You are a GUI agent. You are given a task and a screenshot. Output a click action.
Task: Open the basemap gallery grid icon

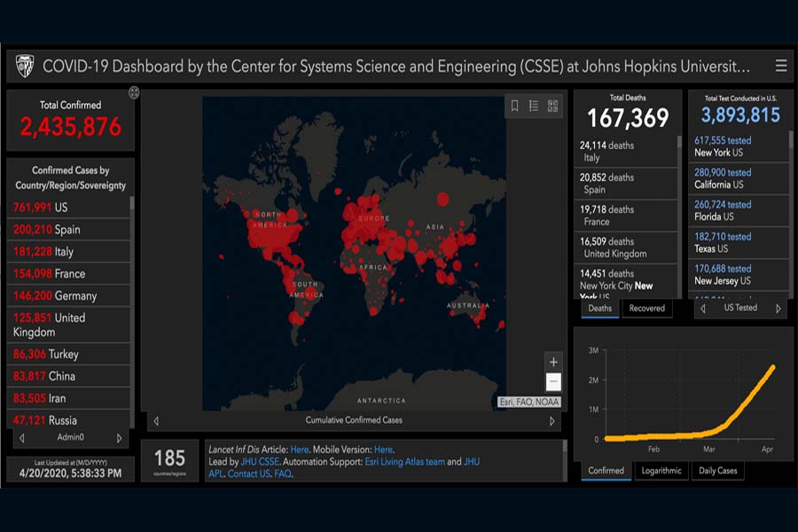(x=552, y=106)
